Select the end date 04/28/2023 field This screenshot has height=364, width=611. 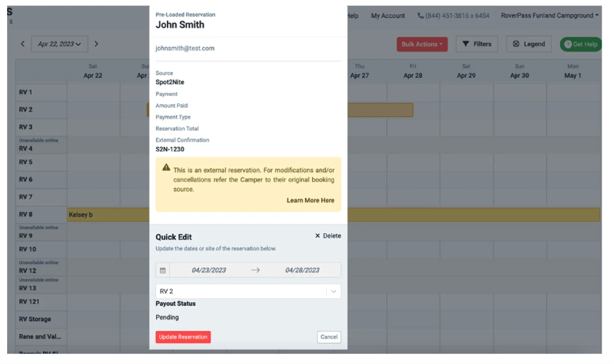click(302, 270)
